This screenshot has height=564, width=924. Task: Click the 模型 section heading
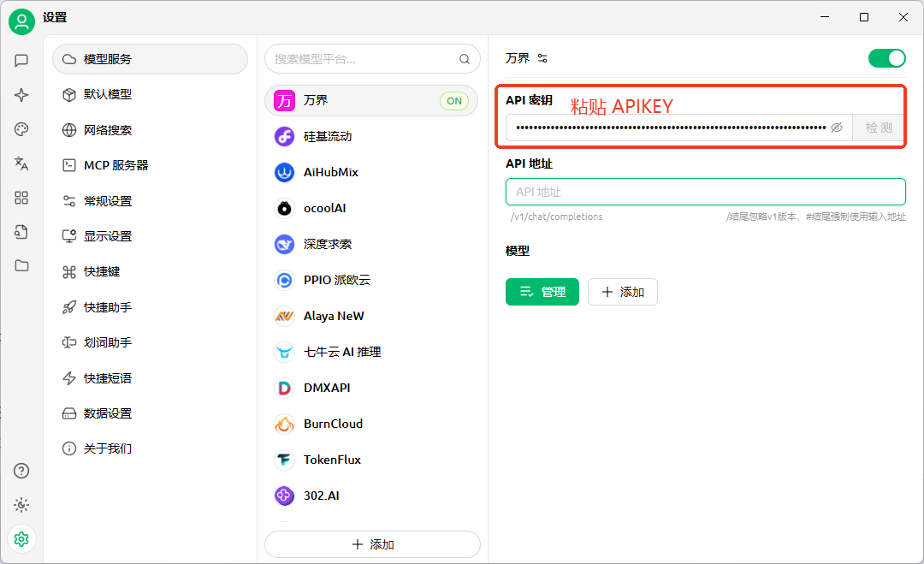tap(518, 251)
